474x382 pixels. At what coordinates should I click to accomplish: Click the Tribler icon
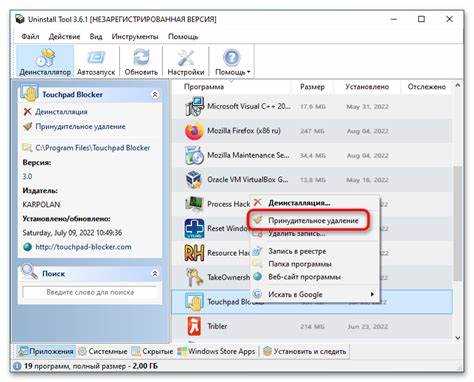pos(194,326)
